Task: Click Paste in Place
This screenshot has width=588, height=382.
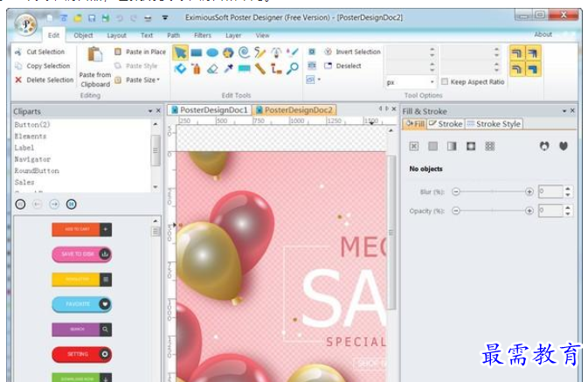Action: tap(140, 52)
